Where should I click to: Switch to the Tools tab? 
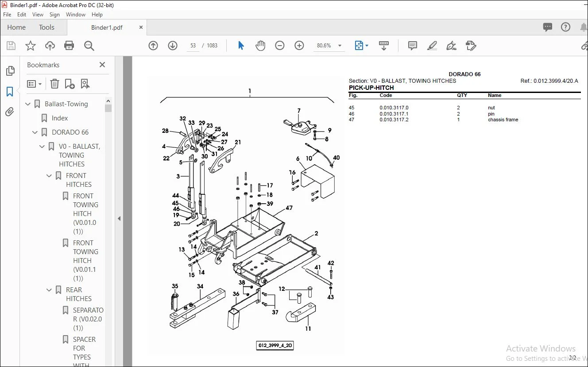pos(46,27)
